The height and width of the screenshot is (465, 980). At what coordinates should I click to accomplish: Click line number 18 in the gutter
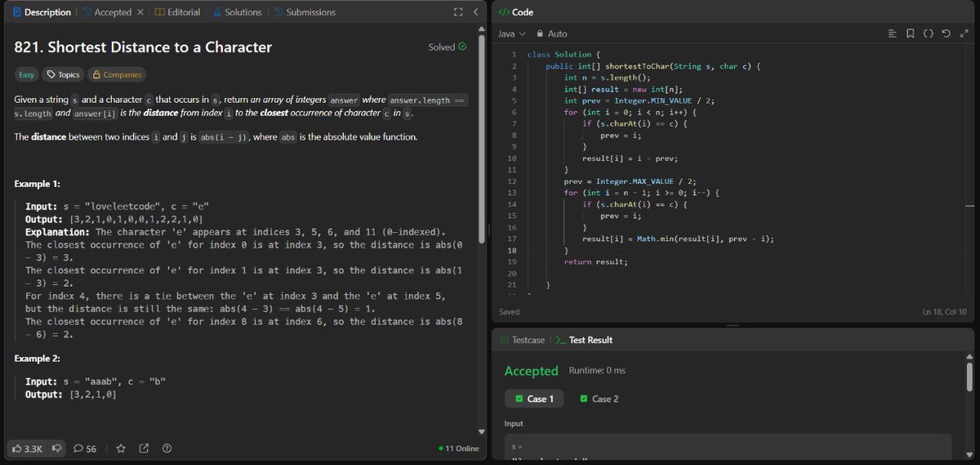pyautogui.click(x=512, y=250)
